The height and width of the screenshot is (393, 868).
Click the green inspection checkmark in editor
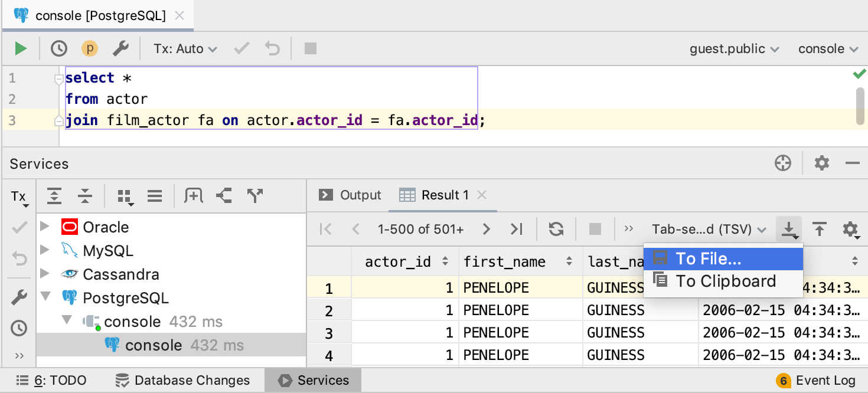859,74
